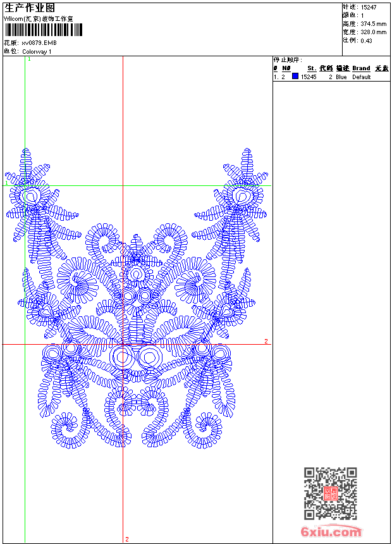Image resolution: width=392 pixels, height=544 pixels.
Task: Click the red marker 2 at bottom
Action: point(127,539)
